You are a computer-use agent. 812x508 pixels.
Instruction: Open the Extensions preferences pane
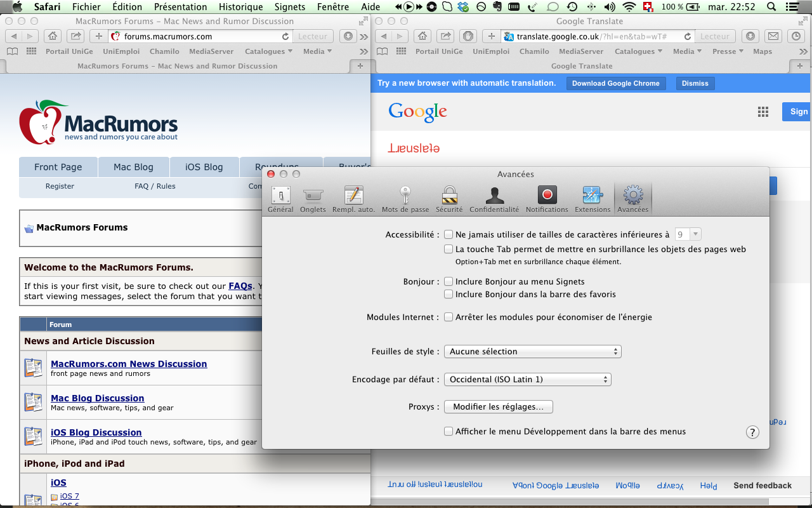(593, 199)
